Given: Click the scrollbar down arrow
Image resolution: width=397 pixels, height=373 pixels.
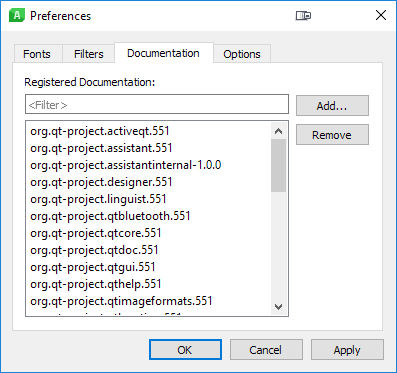Looking at the screenshot, I should click(x=278, y=306).
